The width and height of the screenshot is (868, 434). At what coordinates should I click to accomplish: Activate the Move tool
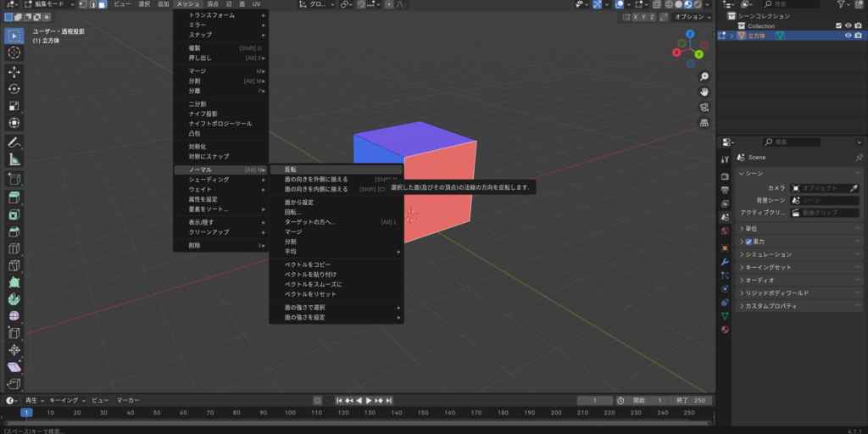click(14, 73)
